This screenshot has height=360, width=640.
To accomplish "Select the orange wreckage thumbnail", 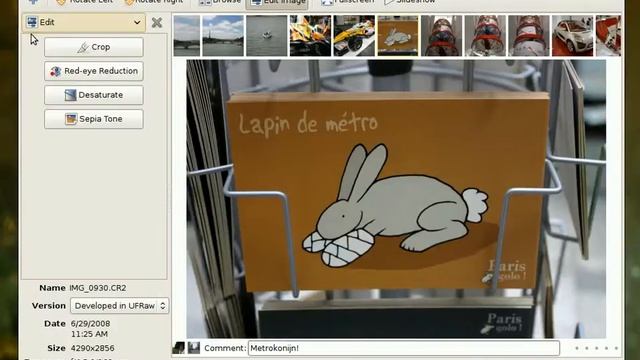I will [310, 36].
